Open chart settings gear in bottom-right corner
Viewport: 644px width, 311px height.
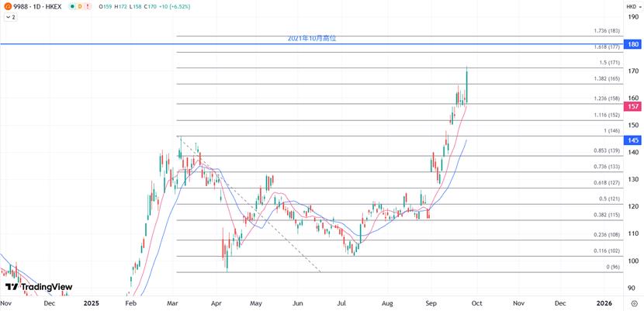[x=633, y=305]
